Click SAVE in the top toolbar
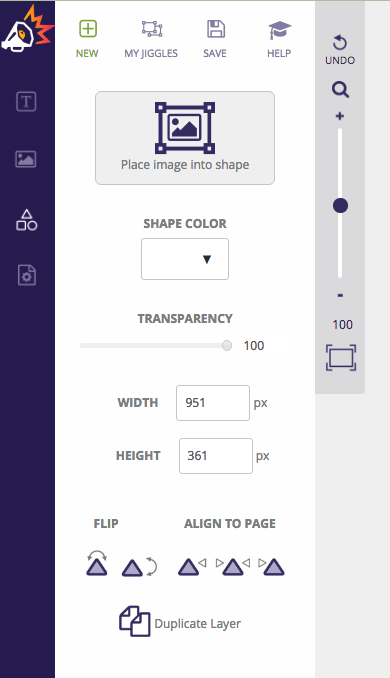The height and width of the screenshot is (678, 390). click(x=215, y=39)
